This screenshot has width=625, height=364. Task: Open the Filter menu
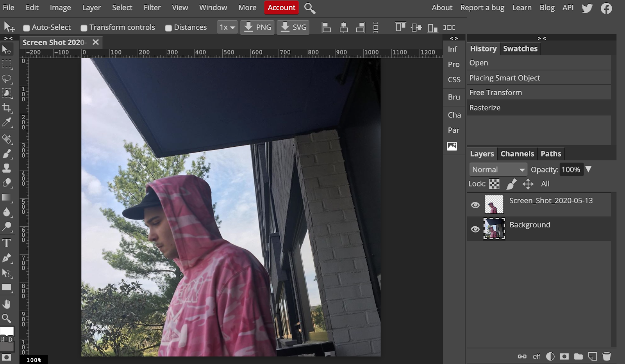click(152, 7)
